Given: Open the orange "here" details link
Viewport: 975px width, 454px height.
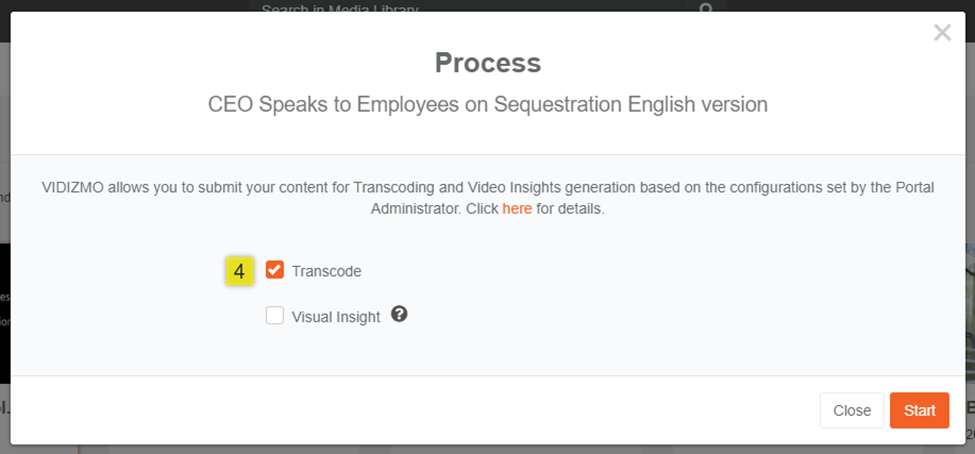Looking at the screenshot, I should [517, 210].
